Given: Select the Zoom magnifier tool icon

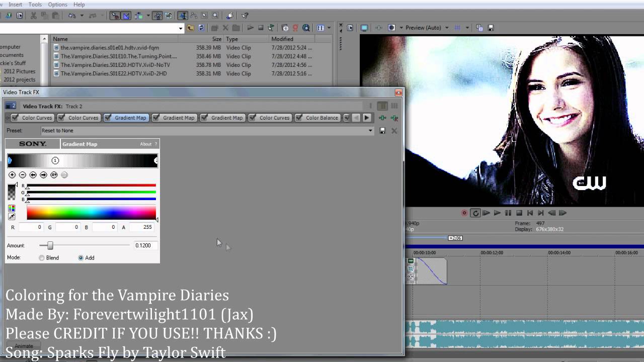Looking at the screenshot, I should click(215, 16).
